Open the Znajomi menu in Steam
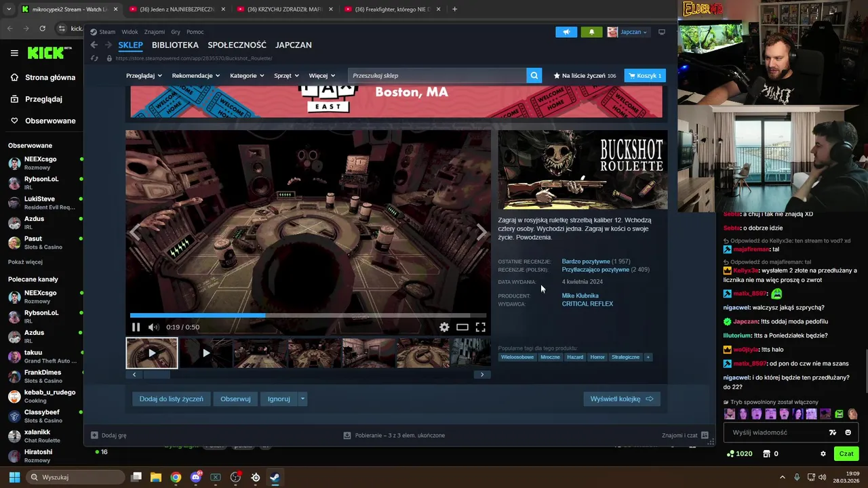This screenshot has height=488, width=868. pos(155,32)
